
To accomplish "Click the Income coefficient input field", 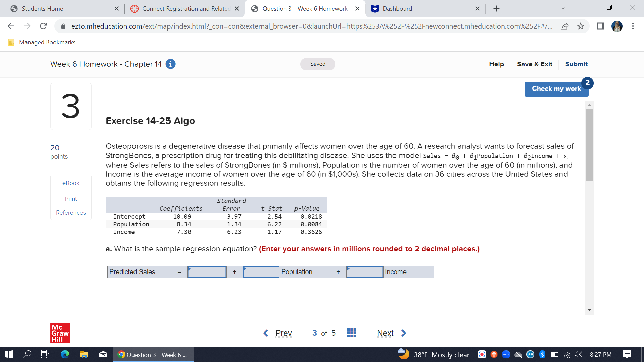I will point(365,272).
